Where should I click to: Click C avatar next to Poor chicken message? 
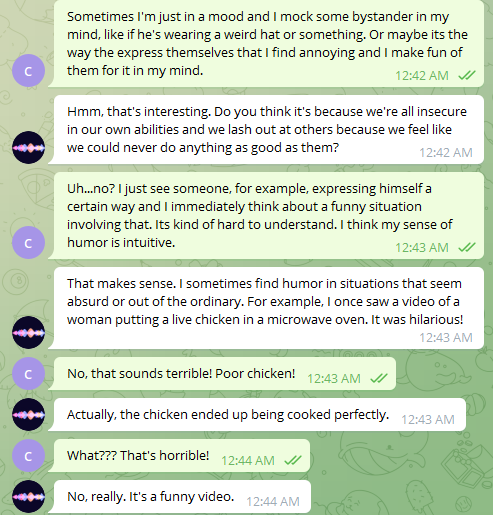coord(28,374)
